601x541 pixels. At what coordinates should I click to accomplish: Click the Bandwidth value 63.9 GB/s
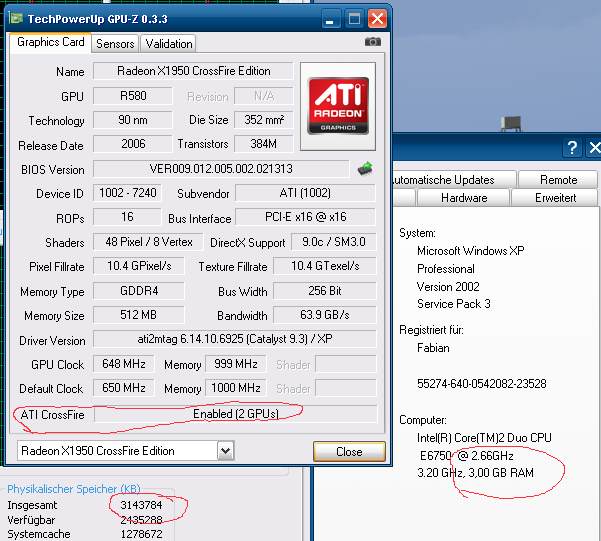click(325, 315)
